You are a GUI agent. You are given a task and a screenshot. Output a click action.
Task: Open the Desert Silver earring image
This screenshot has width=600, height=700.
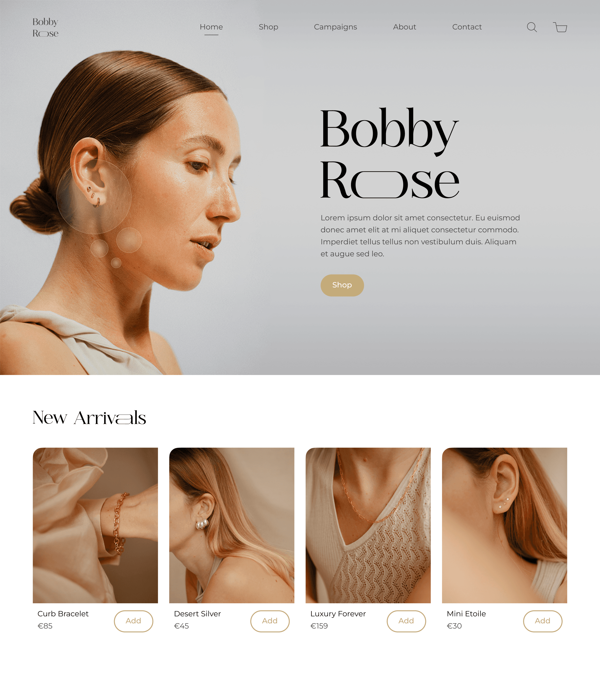pyautogui.click(x=232, y=525)
